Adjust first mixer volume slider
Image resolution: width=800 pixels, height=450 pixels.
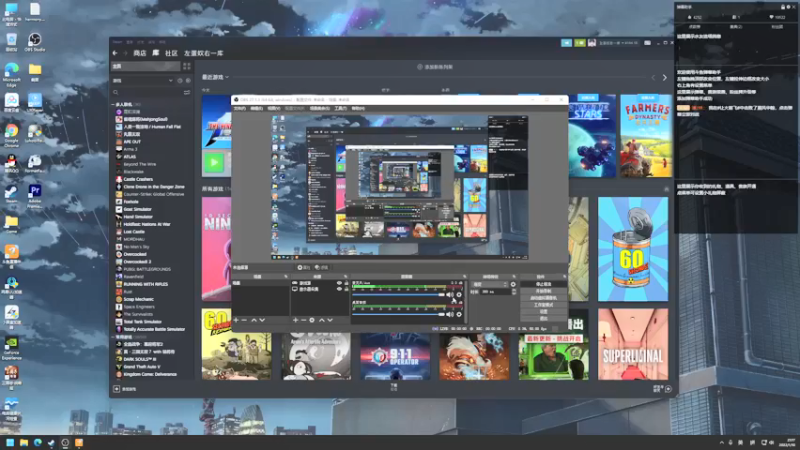point(398,294)
